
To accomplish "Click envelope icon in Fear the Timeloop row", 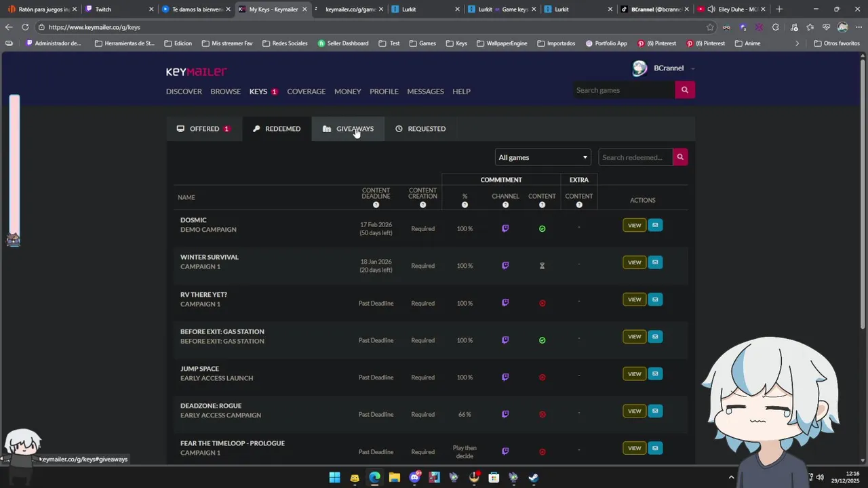I will (655, 448).
